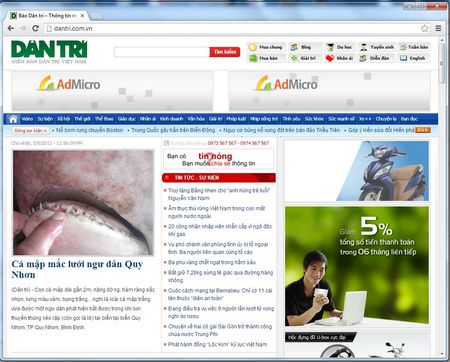Click inside the site search input field
The height and width of the screenshot is (362, 450).
pyautogui.click(x=162, y=52)
